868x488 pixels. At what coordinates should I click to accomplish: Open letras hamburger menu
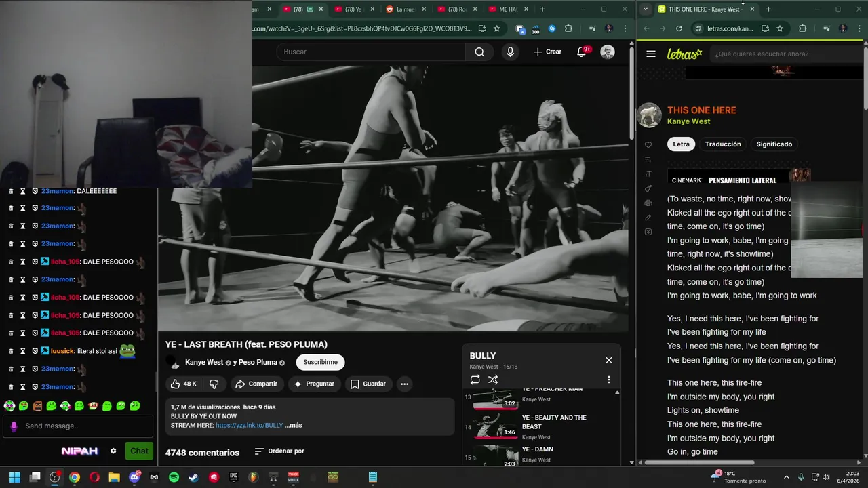pyautogui.click(x=651, y=54)
